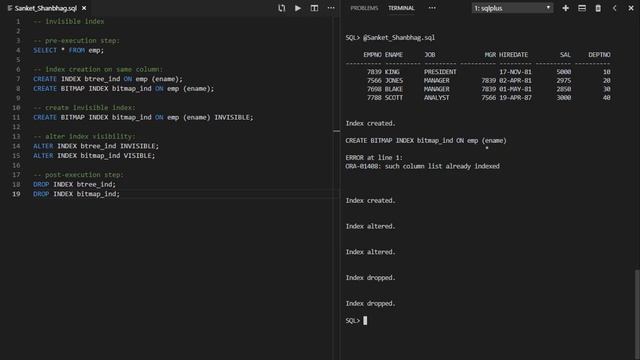Click the DEPTNO column header in output

click(x=599, y=55)
